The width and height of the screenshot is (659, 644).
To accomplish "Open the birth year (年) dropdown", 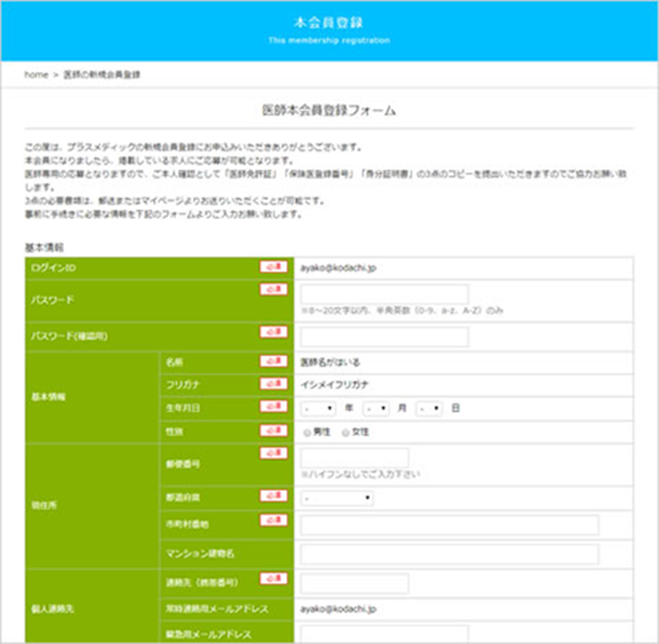I will (x=319, y=408).
